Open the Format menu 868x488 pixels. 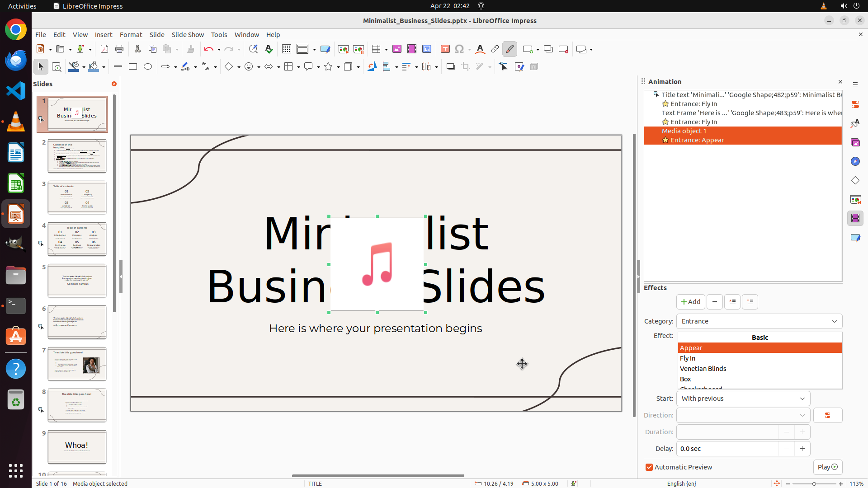point(131,34)
